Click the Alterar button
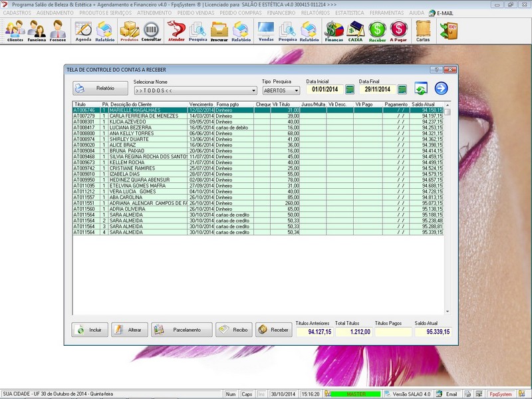532x399 pixels. coord(130,329)
